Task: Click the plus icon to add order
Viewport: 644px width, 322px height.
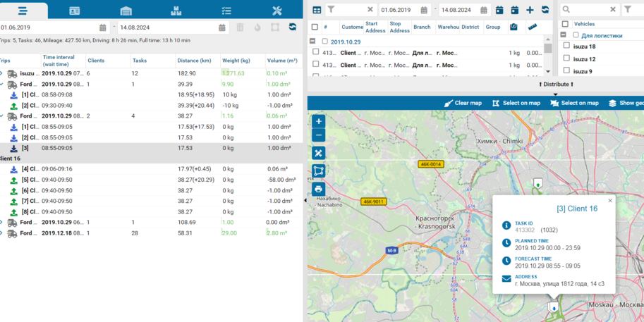Action: coord(530,10)
